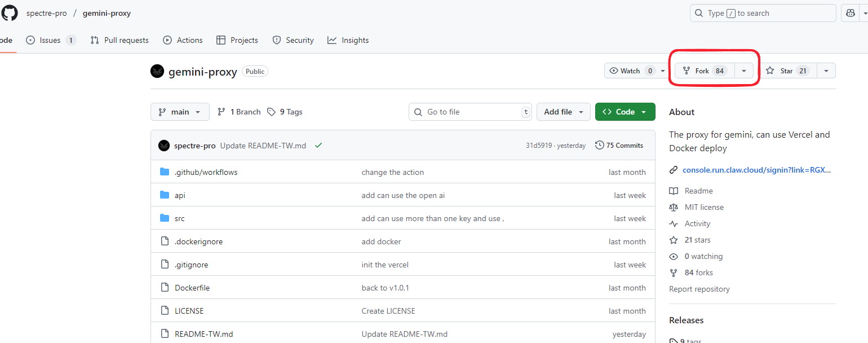The width and height of the screenshot is (868, 343).
Task: Switch to the Issues tab
Action: pos(51,40)
